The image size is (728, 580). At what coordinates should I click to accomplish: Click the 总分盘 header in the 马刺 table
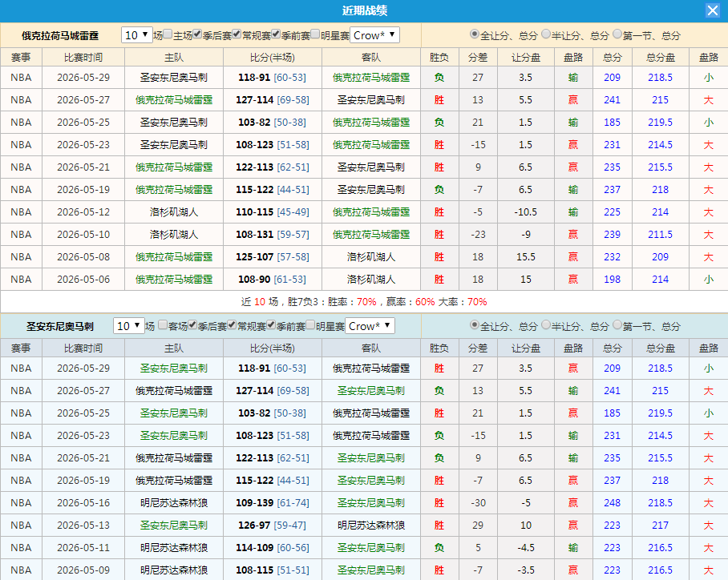660,348
